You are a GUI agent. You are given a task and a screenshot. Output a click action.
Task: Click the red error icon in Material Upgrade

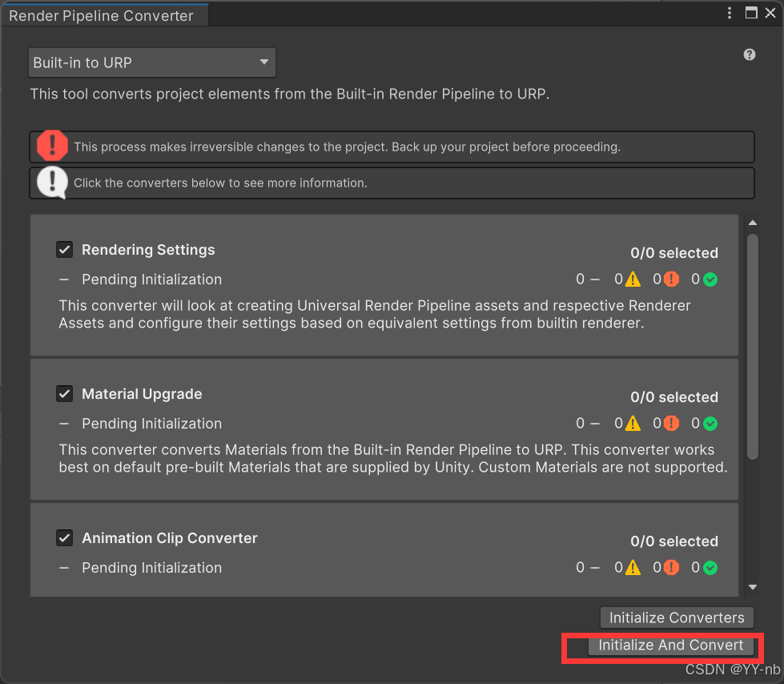671,424
